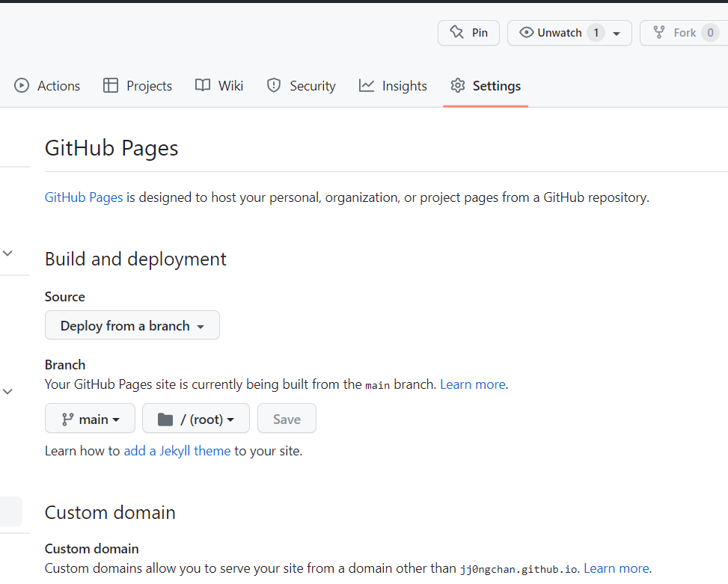Image resolution: width=728 pixels, height=584 pixels.
Task: Click the pin icon
Action: (x=456, y=32)
